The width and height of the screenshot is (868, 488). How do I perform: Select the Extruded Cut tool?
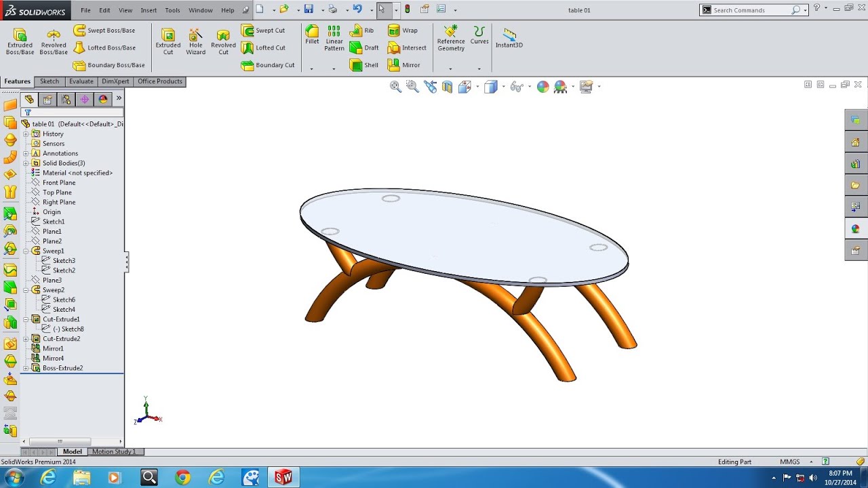point(168,41)
